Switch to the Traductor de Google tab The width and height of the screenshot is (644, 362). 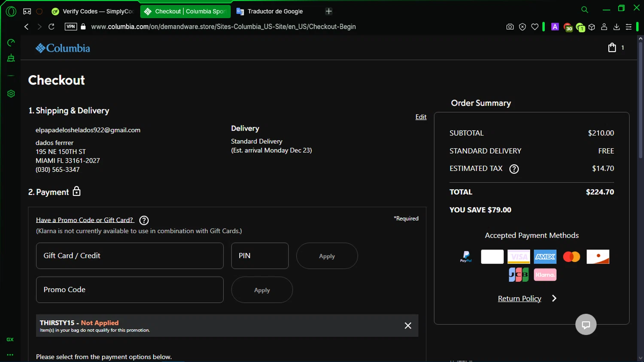click(x=275, y=12)
